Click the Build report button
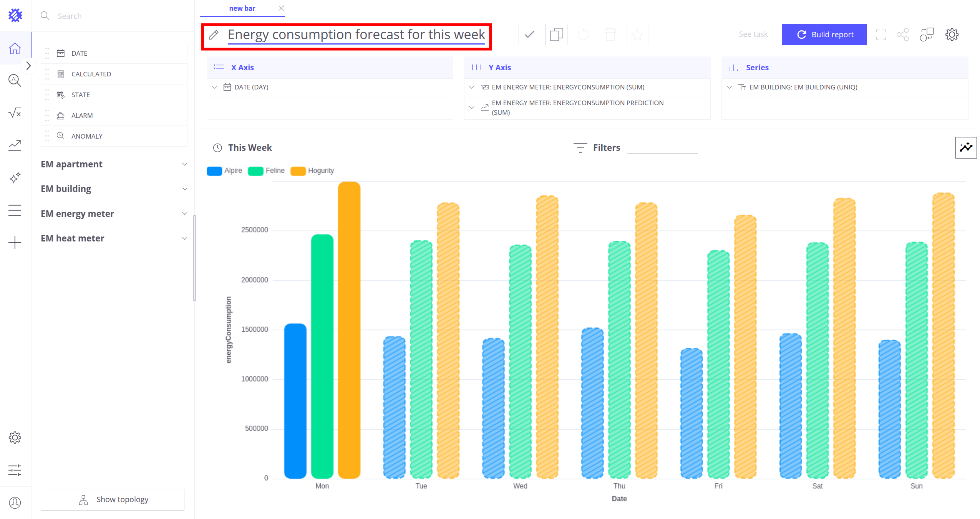This screenshot has width=980, height=519. (x=824, y=35)
